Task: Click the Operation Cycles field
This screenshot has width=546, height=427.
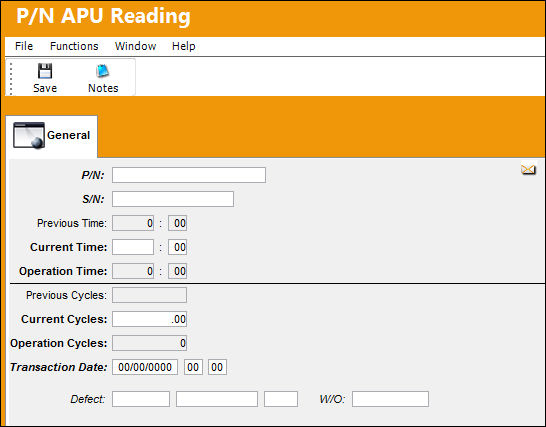Action: [149, 343]
